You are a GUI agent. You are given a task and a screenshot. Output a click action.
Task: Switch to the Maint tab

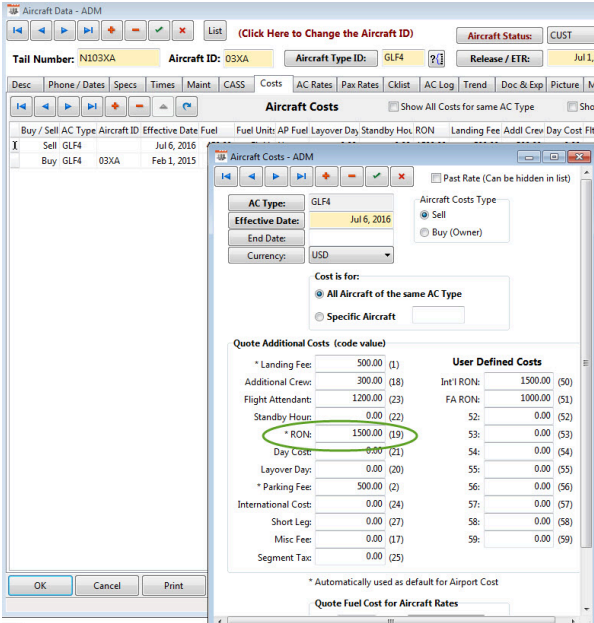(x=199, y=85)
